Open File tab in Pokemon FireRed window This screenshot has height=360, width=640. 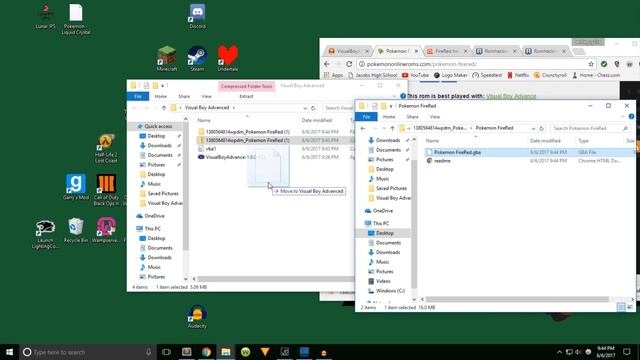tap(366, 117)
